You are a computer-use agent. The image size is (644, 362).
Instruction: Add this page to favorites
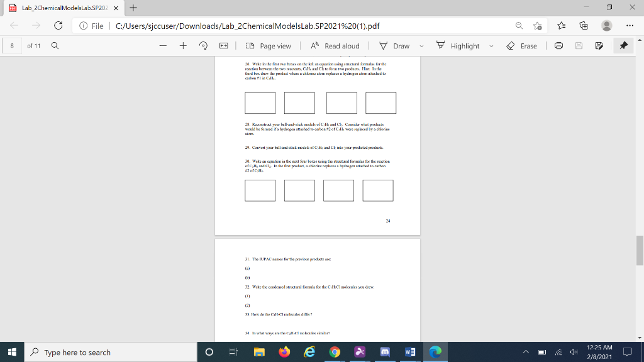click(537, 25)
